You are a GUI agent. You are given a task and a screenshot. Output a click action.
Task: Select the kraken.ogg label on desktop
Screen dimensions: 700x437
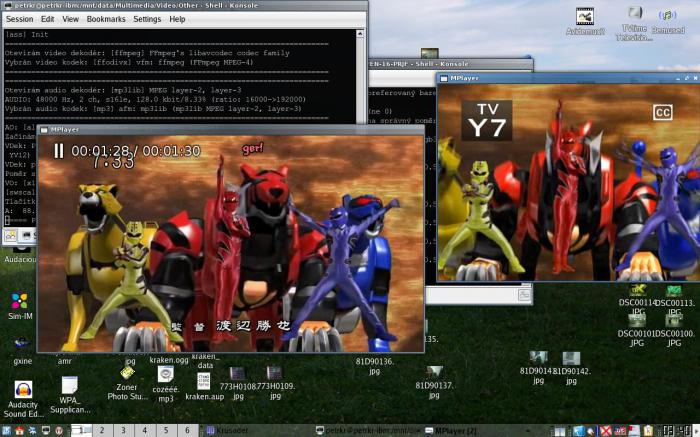[x=169, y=360]
